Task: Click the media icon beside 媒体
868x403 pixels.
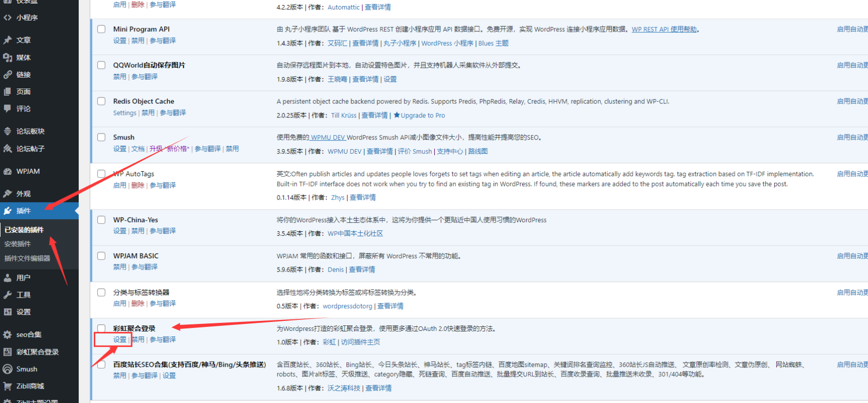Action: pyautogui.click(x=8, y=57)
